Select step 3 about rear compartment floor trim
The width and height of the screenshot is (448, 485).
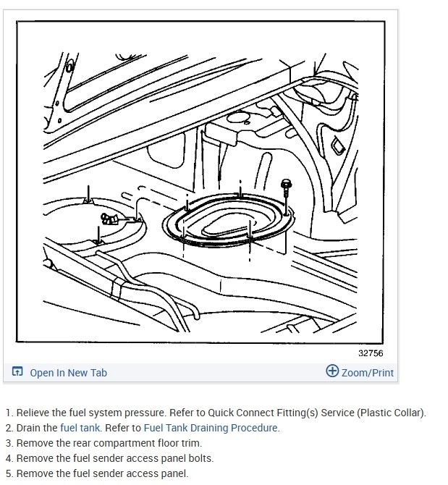tap(103, 443)
